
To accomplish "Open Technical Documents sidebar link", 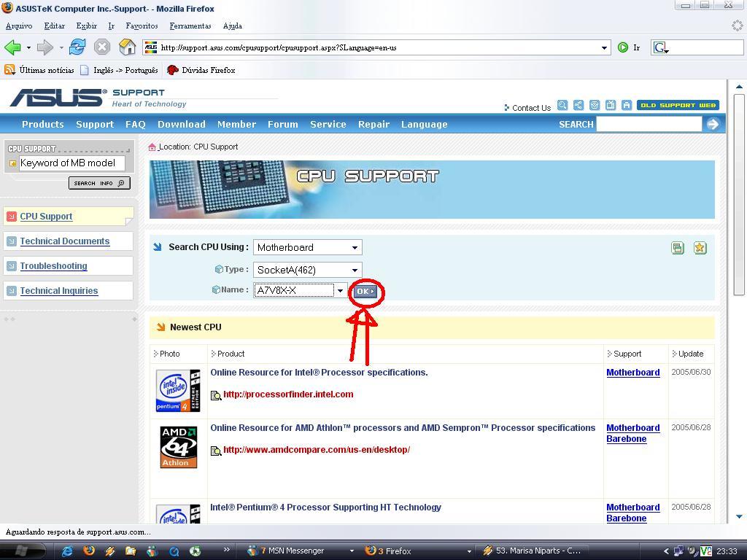I will [x=65, y=241].
